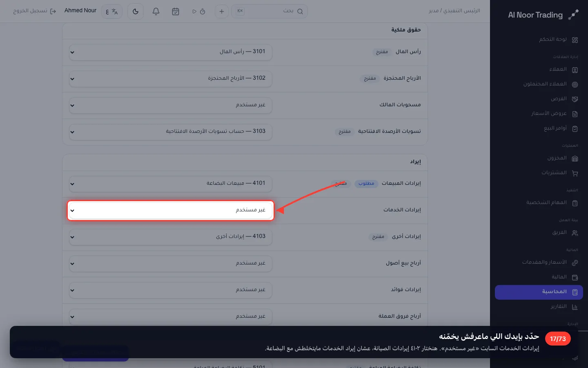Open الأرباح المحتجزة account dropdown
The image size is (588, 368).
click(x=170, y=79)
